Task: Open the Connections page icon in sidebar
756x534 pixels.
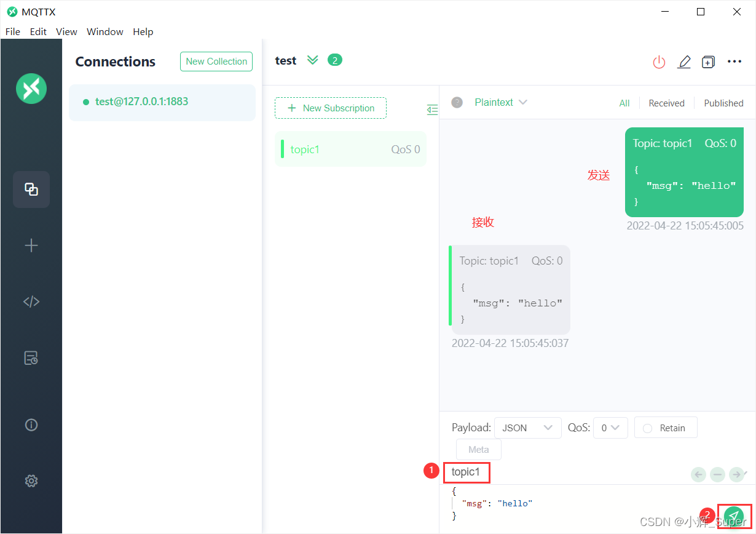Action: [x=31, y=189]
